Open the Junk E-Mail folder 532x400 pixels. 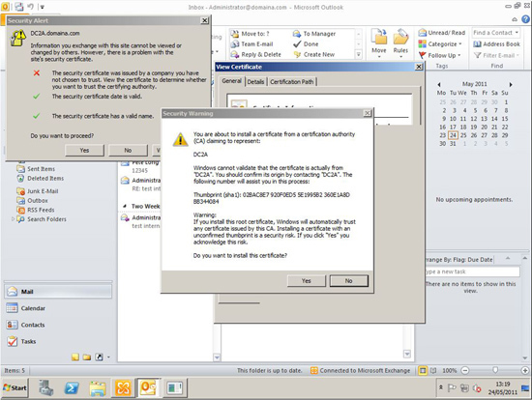[38, 191]
